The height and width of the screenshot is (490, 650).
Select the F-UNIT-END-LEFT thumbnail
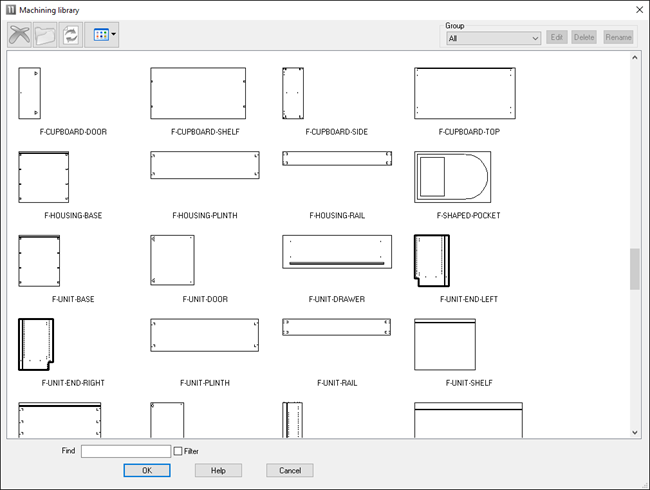432,261
